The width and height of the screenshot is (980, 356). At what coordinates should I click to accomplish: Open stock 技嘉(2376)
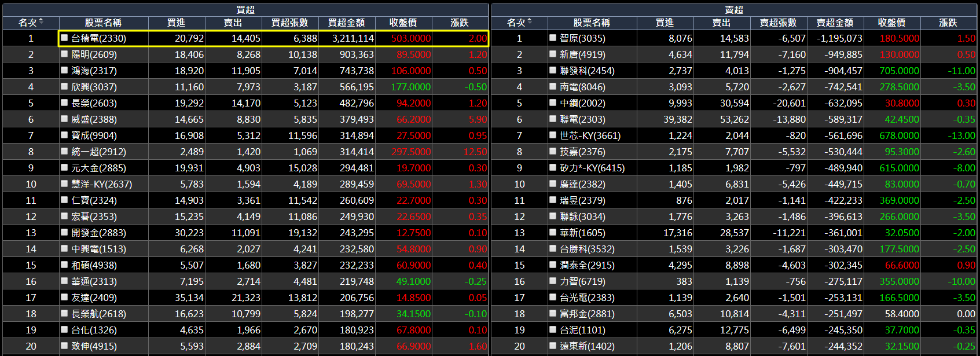tap(582, 152)
